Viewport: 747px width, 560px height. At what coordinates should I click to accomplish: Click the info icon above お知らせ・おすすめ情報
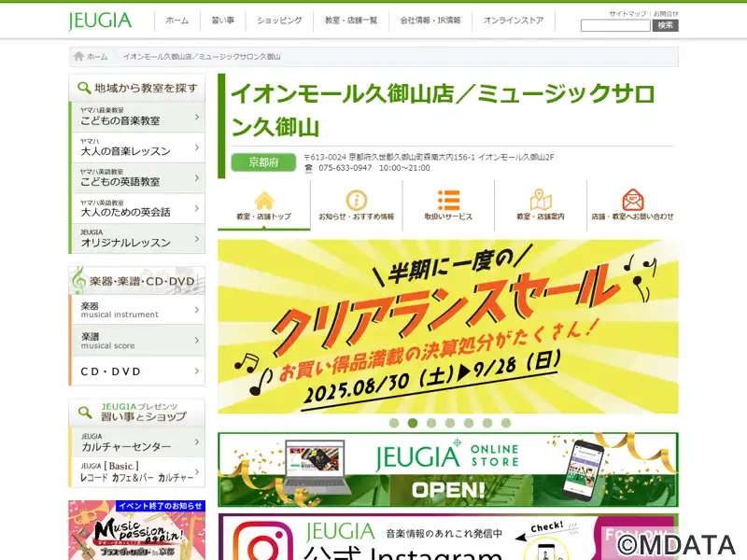click(x=357, y=200)
